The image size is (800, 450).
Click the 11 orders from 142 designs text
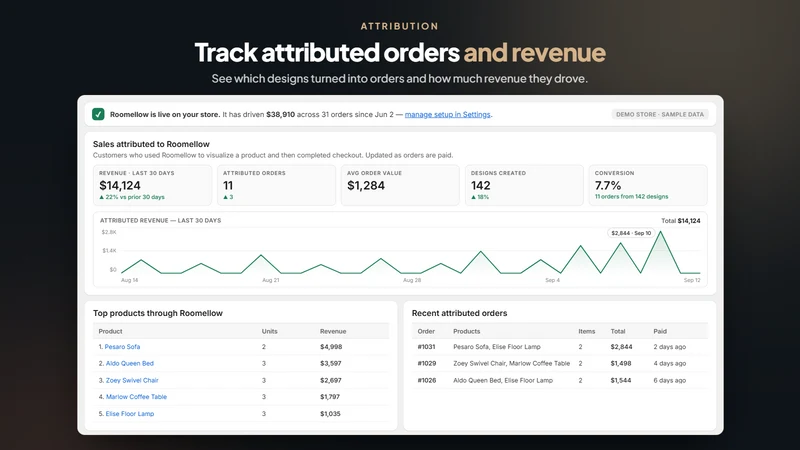point(631,196)
